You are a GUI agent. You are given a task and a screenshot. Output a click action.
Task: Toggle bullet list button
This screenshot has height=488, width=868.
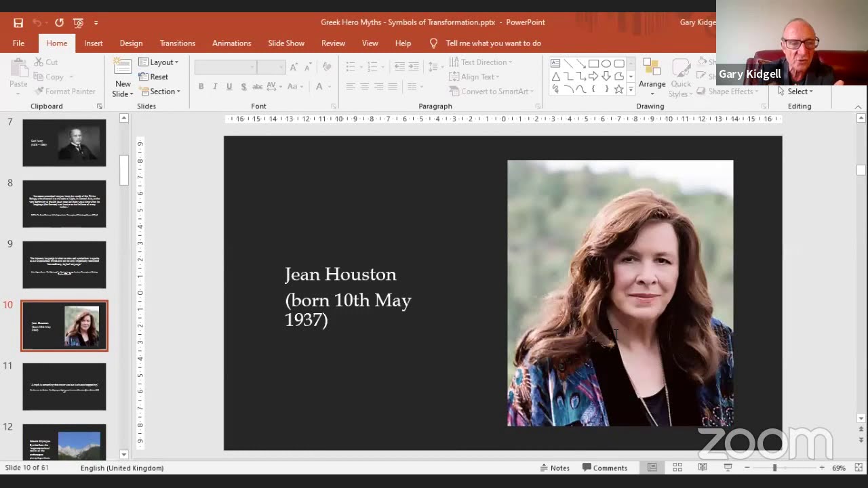(350, 66)
